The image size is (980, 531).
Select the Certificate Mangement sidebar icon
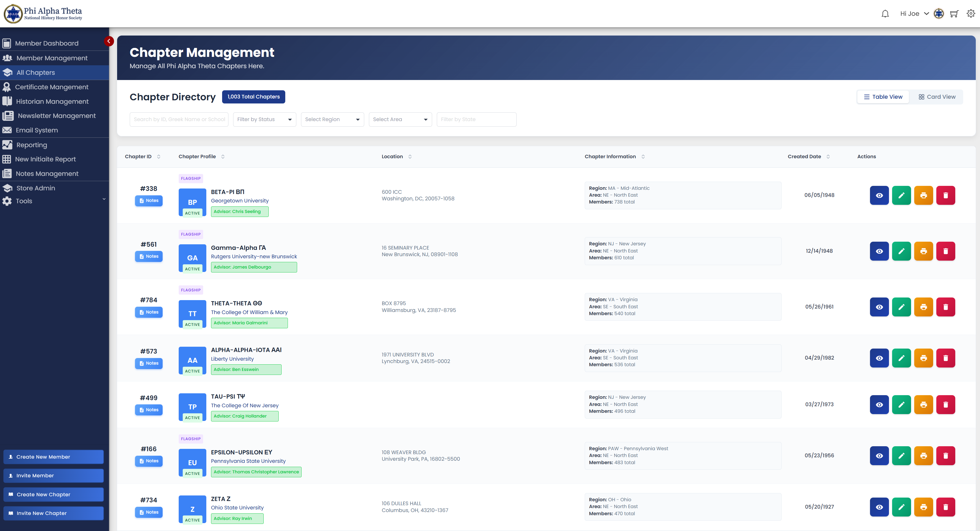[7, 87]
